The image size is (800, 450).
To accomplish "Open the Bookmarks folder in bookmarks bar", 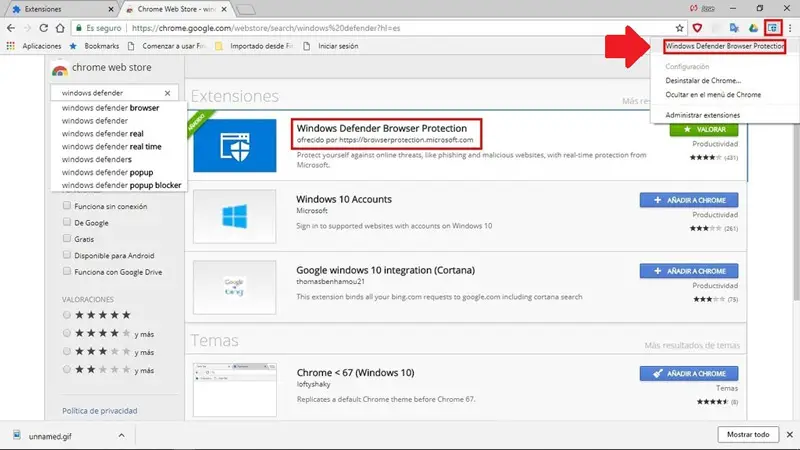I will 95,46.
